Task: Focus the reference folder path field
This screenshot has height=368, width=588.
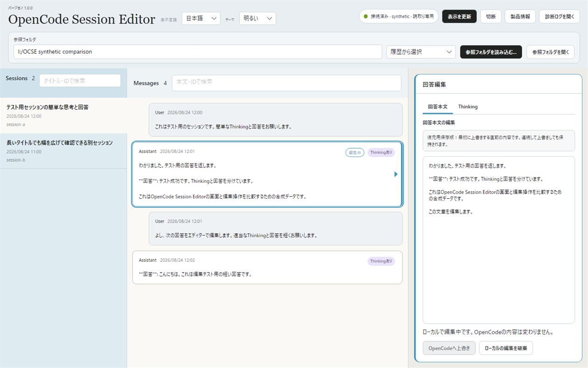Action: point(198,52)
